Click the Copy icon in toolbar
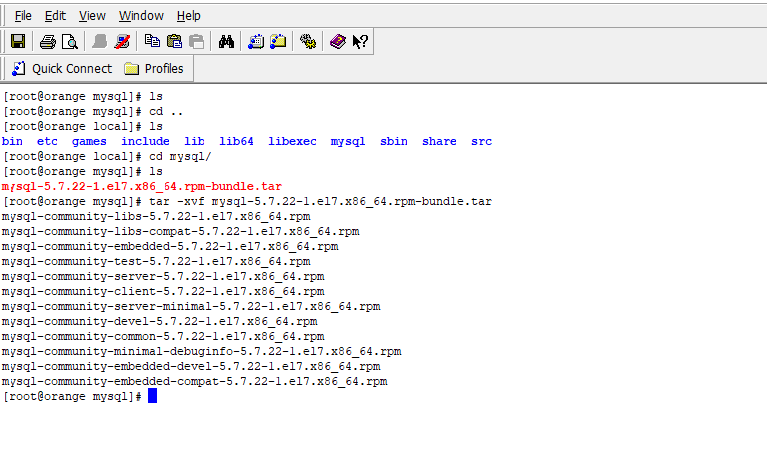The width and height of the screenshot is (767, 470). [152, 42]
